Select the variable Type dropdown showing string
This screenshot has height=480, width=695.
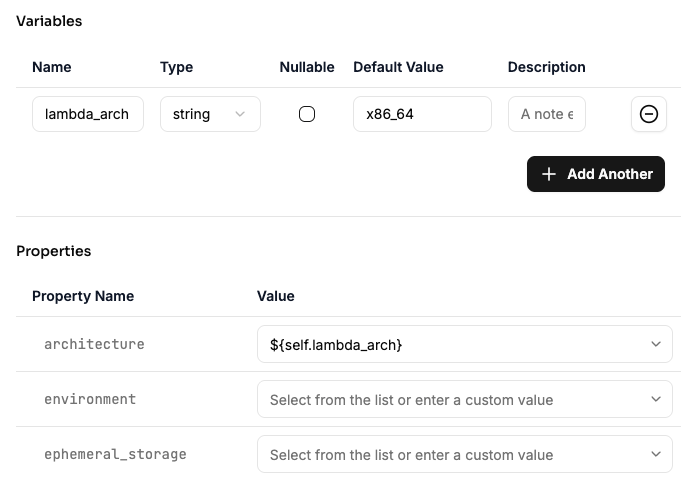pos(210,114)
